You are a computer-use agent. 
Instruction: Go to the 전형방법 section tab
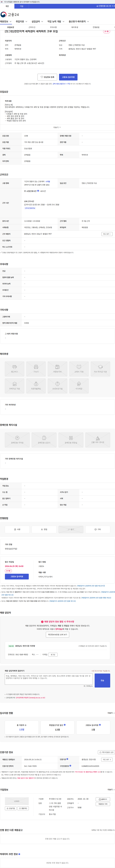(96, 27)
